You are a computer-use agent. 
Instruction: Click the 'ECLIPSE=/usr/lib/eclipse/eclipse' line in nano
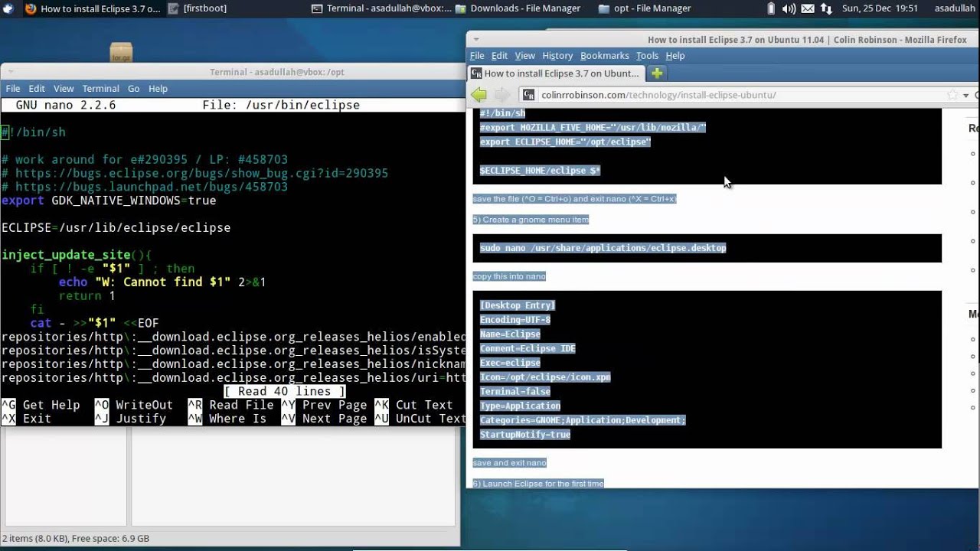coord(116,228)
